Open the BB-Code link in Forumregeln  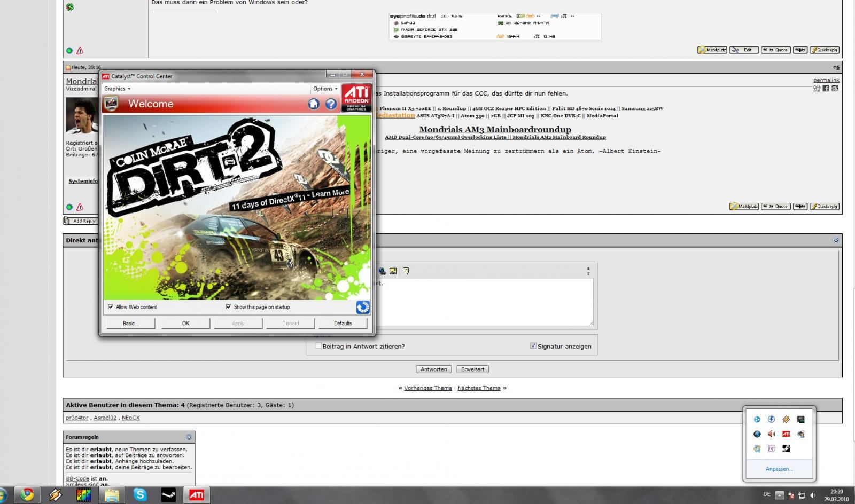77,478
